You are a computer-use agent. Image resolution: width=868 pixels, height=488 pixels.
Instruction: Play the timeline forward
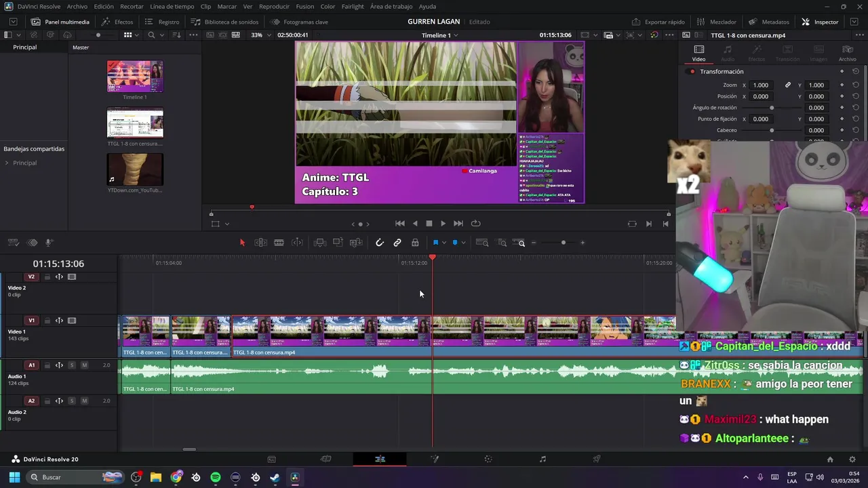click(x=443, y=224)
